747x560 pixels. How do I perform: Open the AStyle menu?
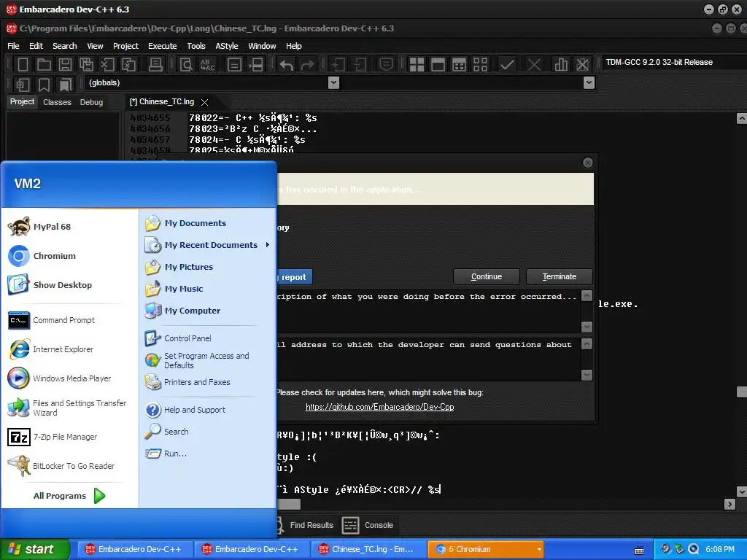[x=226, y=46]
